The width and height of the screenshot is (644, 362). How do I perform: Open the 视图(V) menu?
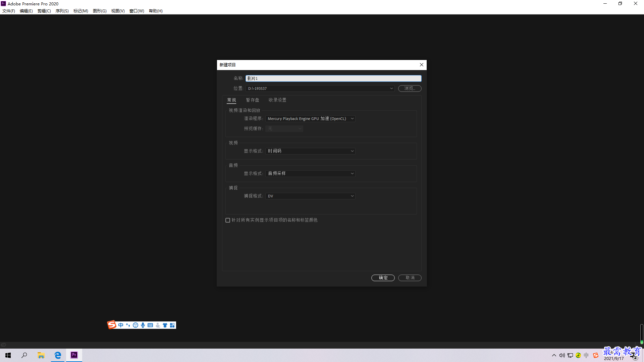(118, 11)
